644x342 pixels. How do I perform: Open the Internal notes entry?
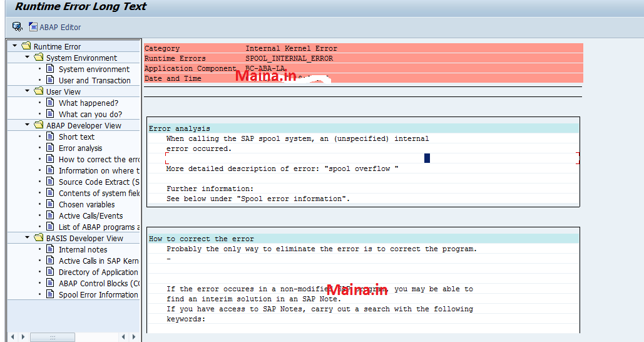83,249
